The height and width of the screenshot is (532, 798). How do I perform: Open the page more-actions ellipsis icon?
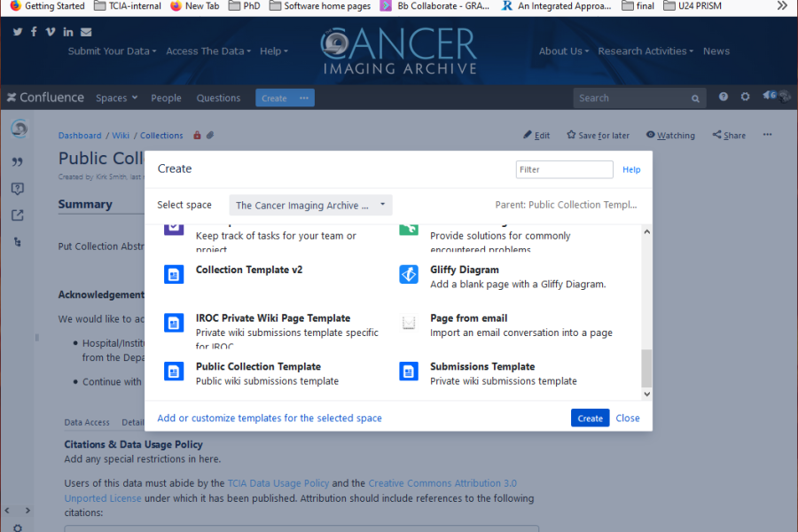(768, 135)
